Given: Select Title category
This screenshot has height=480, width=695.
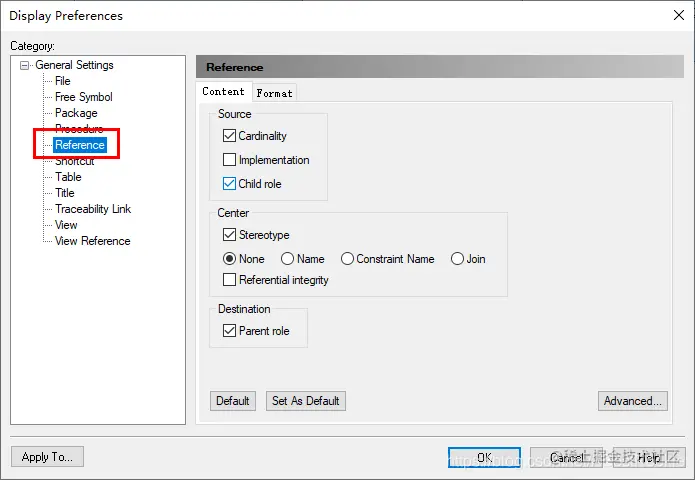Looking at the screenshot, I should (64, 193).
